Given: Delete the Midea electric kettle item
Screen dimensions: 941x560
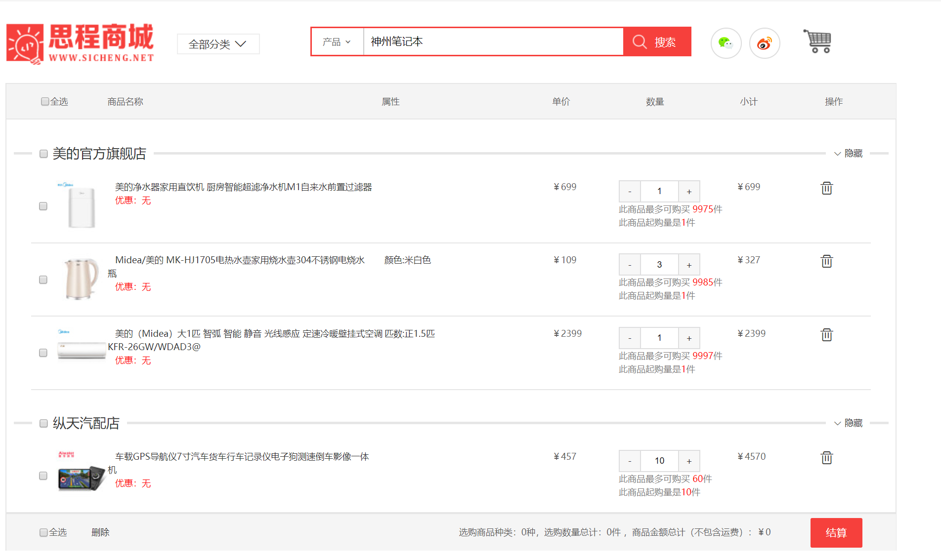Looking at the screenshot, I should coord(826,261).
